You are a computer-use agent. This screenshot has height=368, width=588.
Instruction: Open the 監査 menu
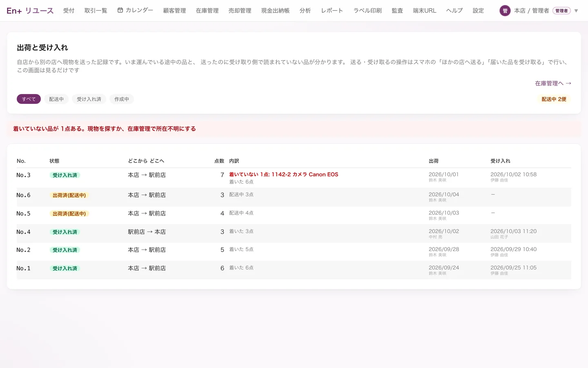tap(397, 11)
